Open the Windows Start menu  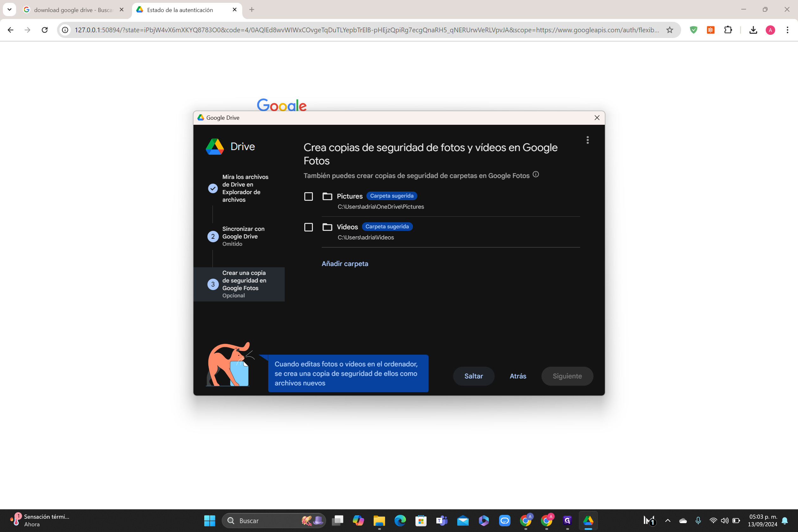pos(210,521)
